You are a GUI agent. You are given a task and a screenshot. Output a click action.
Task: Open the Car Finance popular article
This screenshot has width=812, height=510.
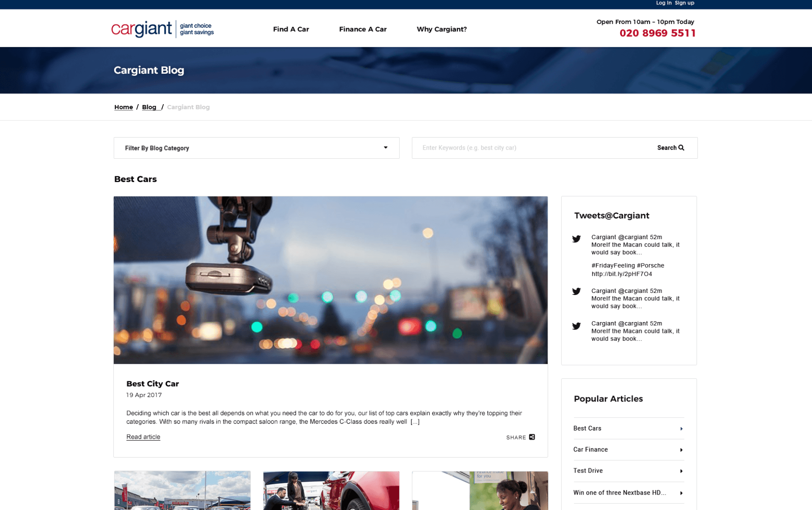pos(628,450)
